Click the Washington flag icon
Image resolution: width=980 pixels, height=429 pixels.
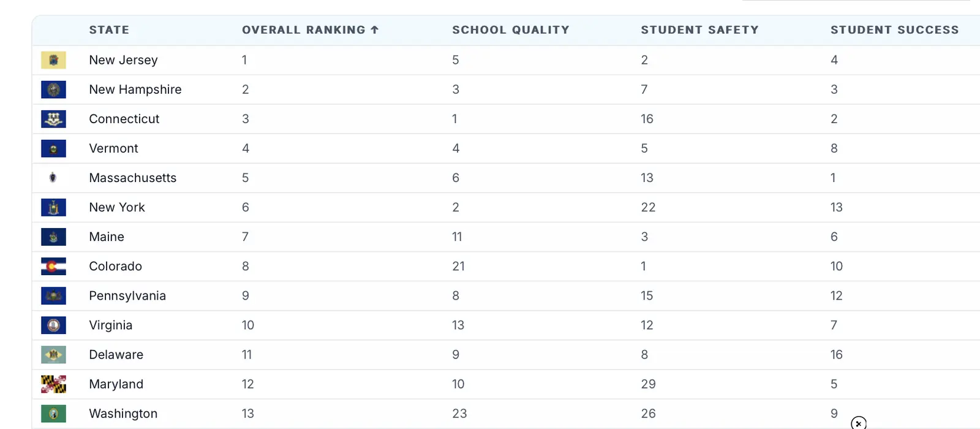click(53, 414)
